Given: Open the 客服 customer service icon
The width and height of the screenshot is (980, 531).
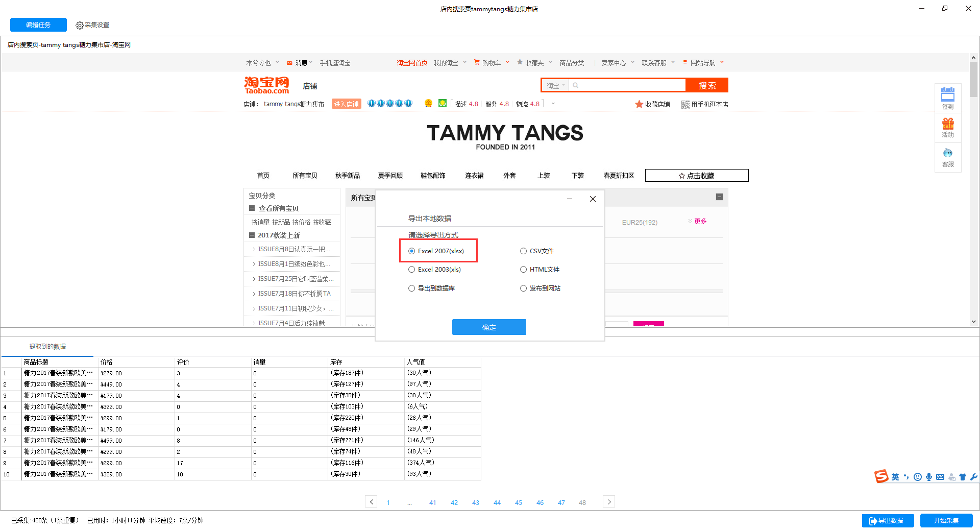Looking at the screenshot, I should tap(948, 153).
